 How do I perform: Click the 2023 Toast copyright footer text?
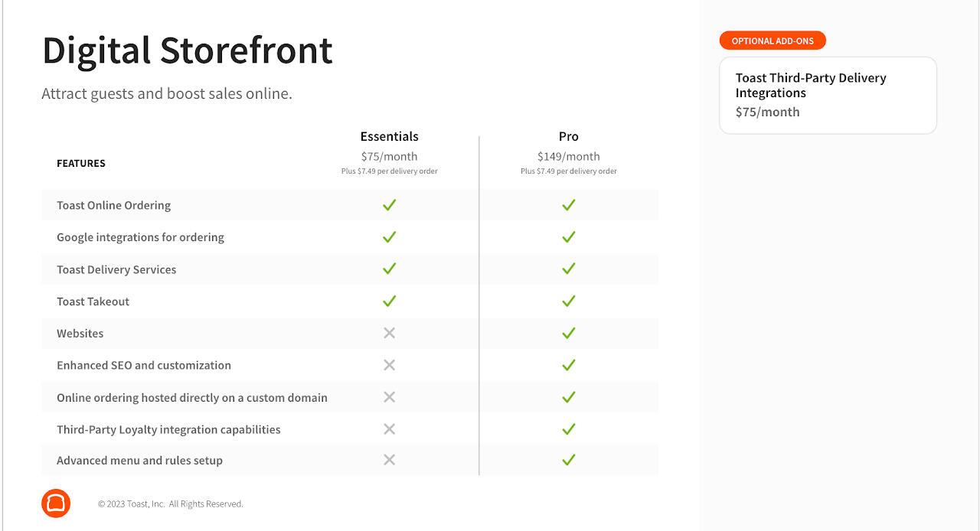point(170,504)
